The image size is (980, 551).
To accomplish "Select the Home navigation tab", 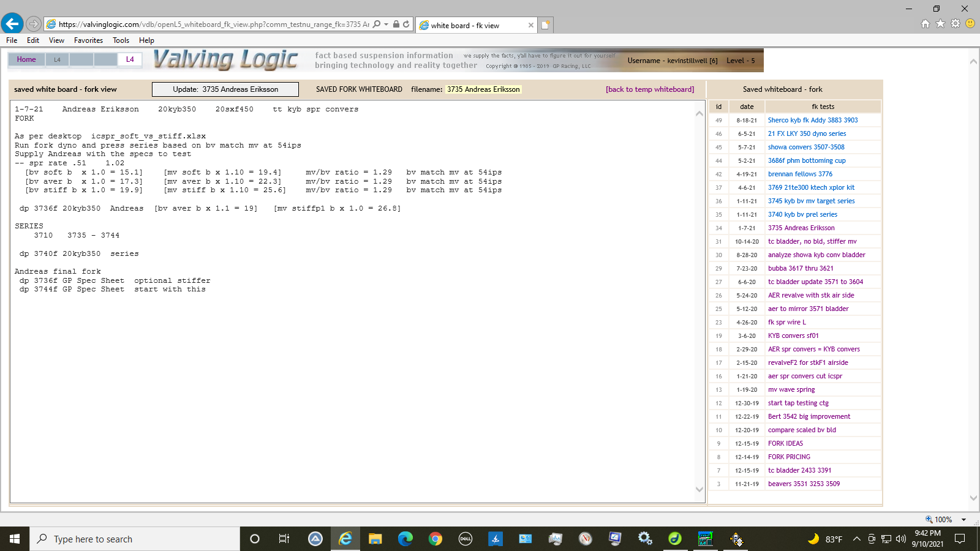I will pos(26,59).
